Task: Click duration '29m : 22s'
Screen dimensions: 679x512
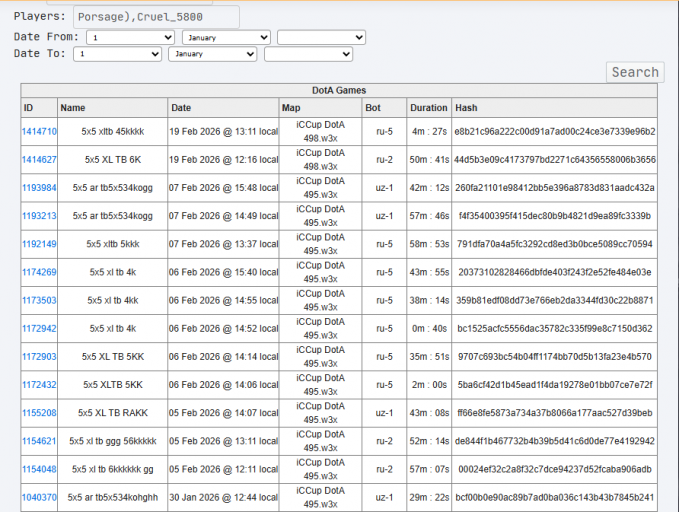Action: [429, 498]
